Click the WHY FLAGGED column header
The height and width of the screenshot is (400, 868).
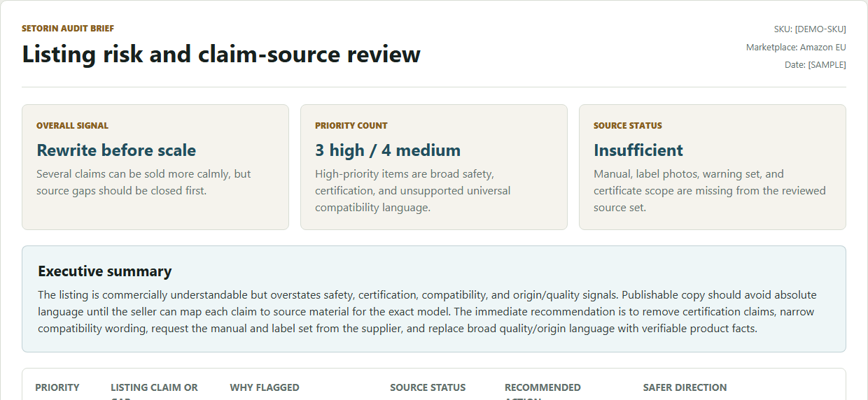coord(265,387)
